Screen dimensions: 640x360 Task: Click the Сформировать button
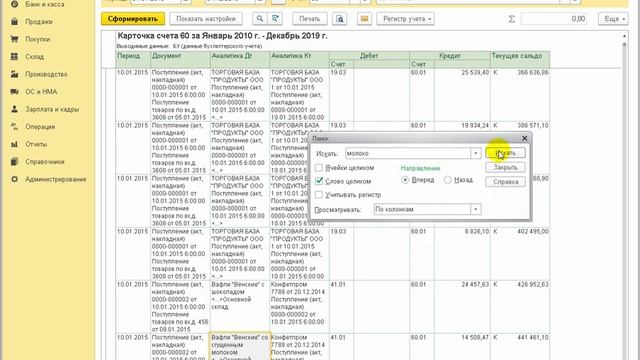click(x=133, y=19)
